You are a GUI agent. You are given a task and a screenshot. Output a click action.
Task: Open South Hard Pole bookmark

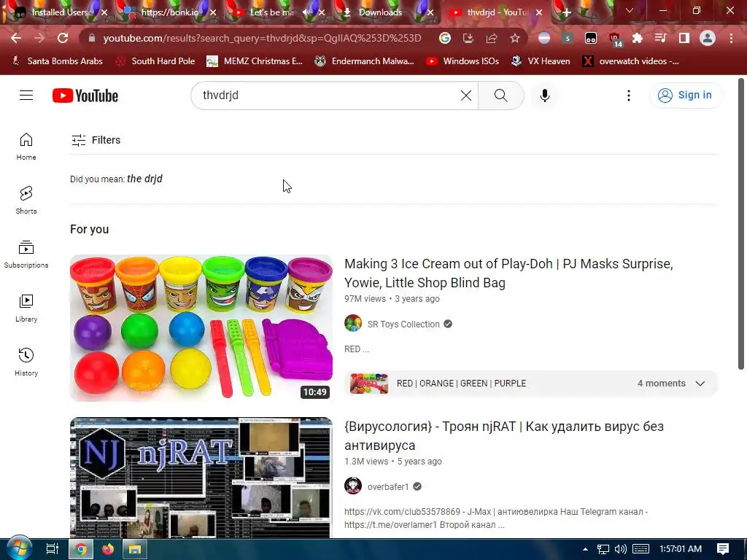[x=156, y=61]
